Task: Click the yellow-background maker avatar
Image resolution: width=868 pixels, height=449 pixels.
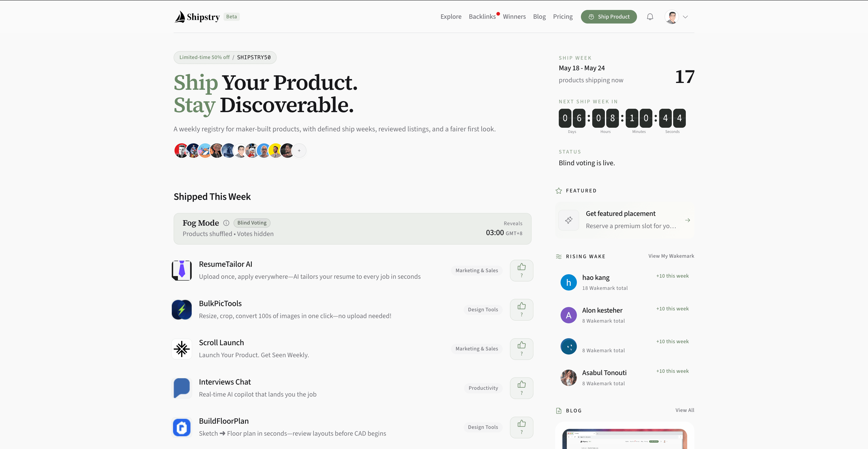Action: tap(275, 151)
